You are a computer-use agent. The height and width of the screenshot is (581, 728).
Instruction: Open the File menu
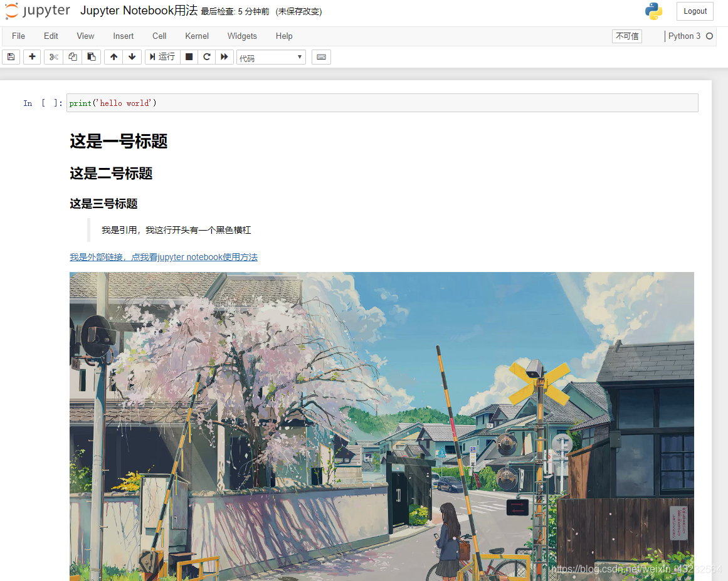click(19, 36)
